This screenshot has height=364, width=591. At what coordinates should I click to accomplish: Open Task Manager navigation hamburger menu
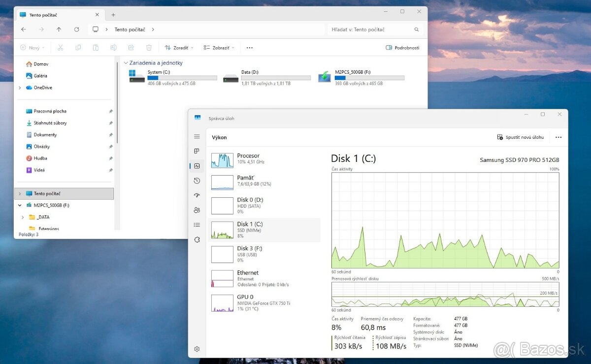click(197, 137)
